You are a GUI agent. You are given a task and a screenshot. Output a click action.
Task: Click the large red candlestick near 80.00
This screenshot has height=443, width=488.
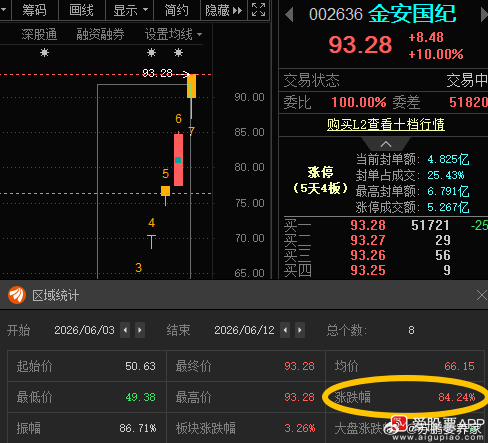coord(178,160)
